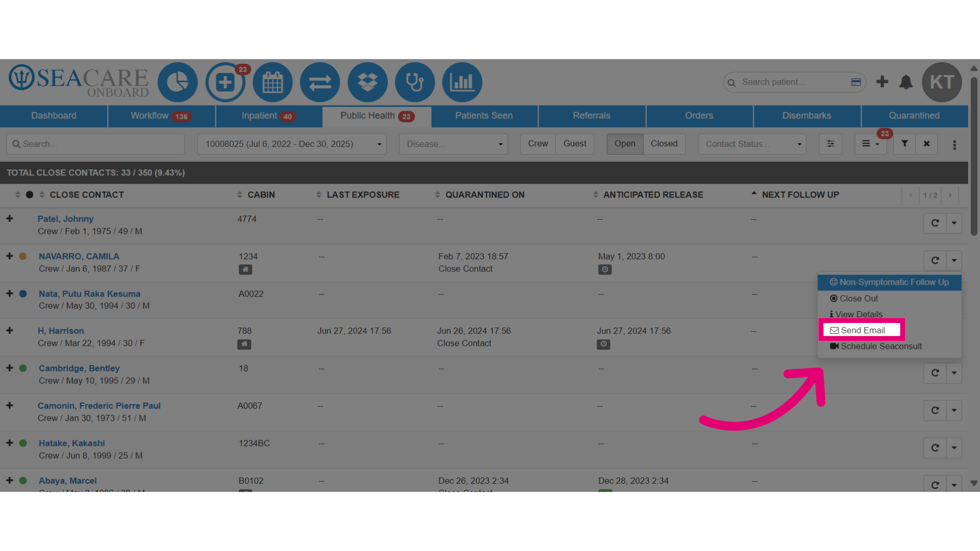Viewport: 980px width, 551px height.
Task: Open the Hatake, Kakashi row action dropdown
Action: tap(954, 448)
